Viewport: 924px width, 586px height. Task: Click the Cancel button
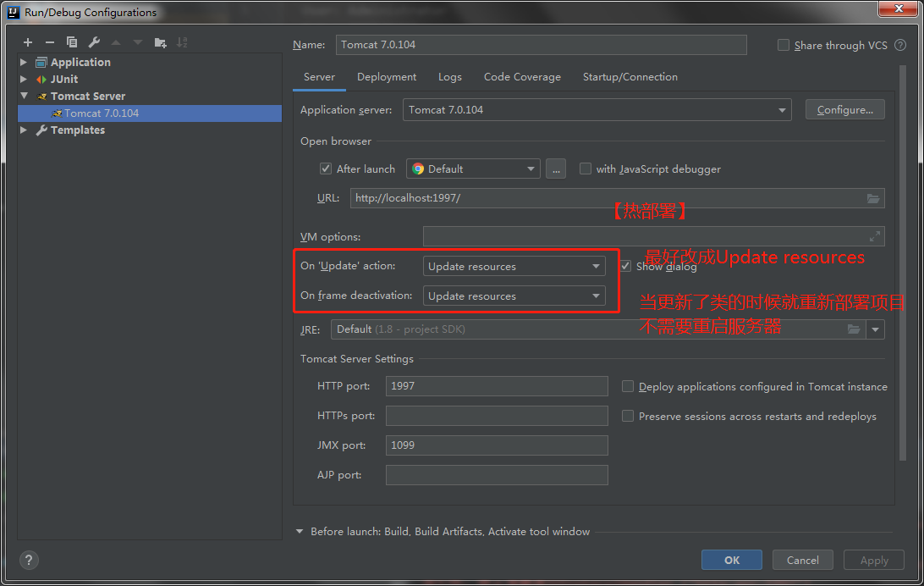click(803, 560)
